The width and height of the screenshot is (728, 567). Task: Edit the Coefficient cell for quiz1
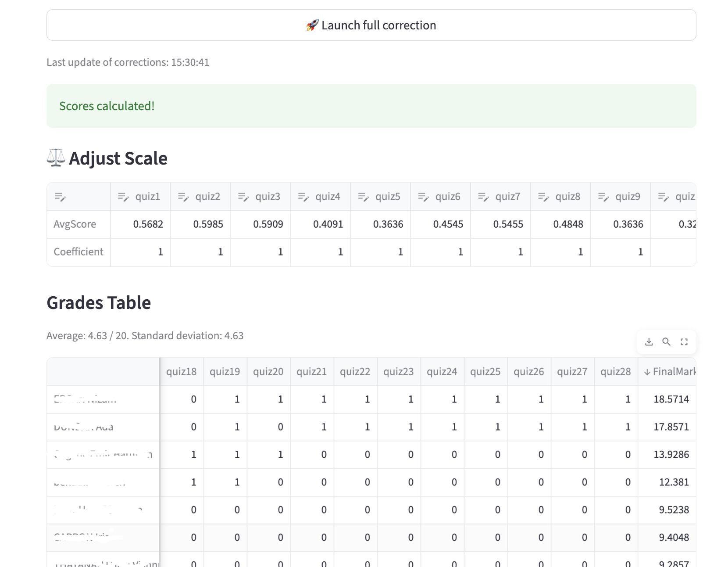140,252
